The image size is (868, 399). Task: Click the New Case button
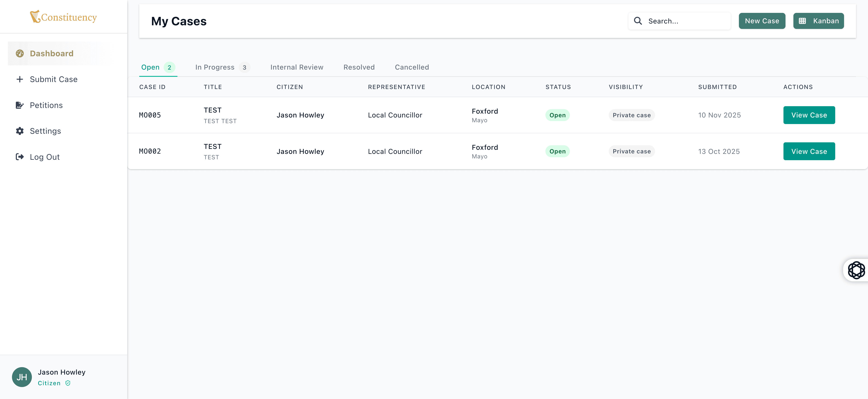click(x=762, y=21)
